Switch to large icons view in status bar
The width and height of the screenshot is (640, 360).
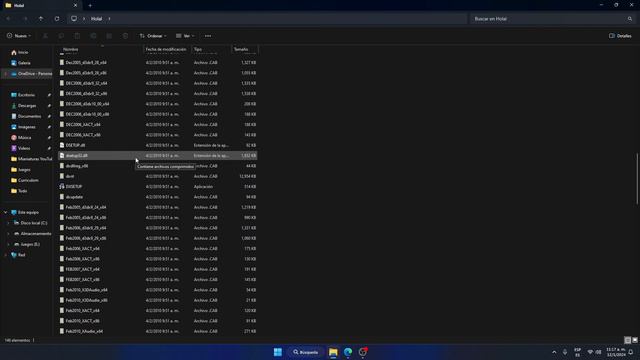point(635,340)
